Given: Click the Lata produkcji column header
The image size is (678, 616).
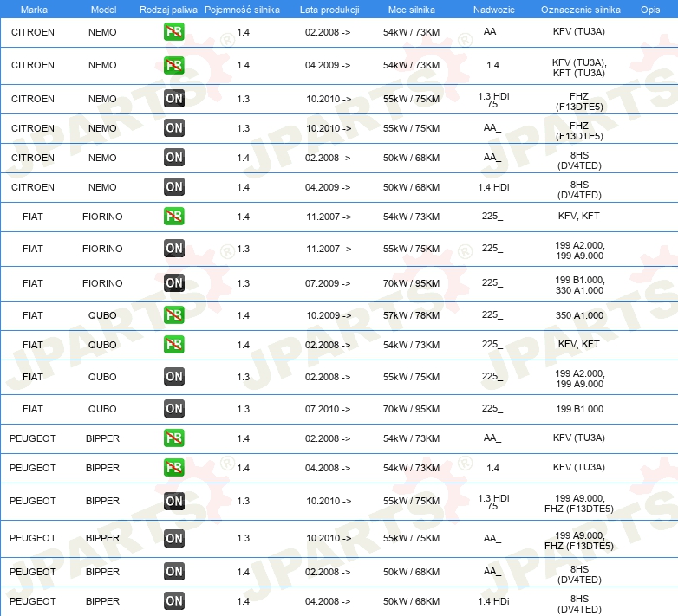Looking at the screenshot, I should click(x=329, y=10).
